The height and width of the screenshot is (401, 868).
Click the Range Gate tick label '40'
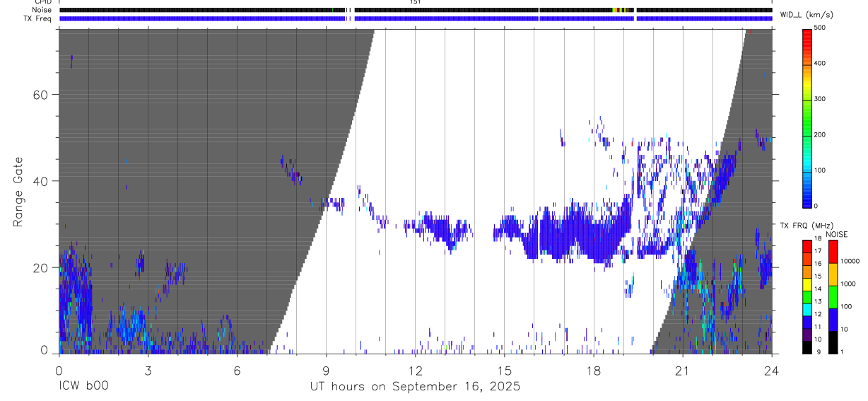click(40, 181)
